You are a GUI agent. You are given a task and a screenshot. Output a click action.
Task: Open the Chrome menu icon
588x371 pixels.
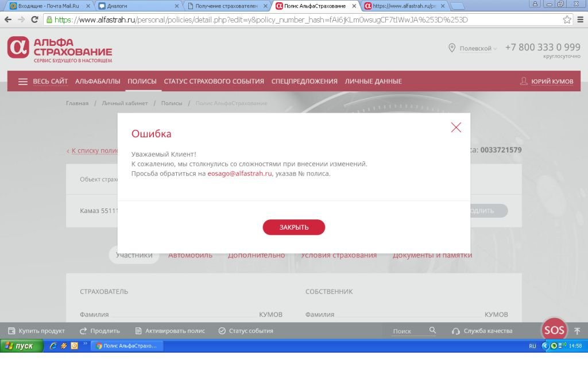pyautogui.click(x=580, y=20)
